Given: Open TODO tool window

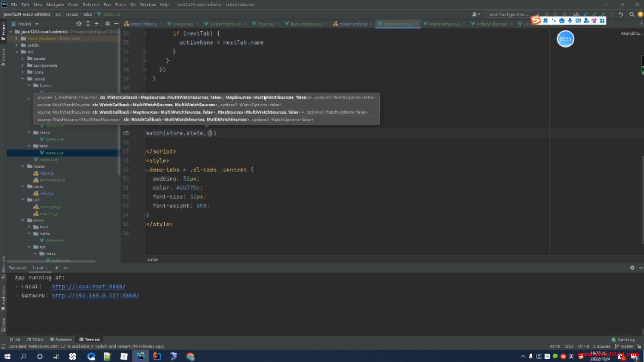Looking at the screenshot, I should click(x=35, y=339).
